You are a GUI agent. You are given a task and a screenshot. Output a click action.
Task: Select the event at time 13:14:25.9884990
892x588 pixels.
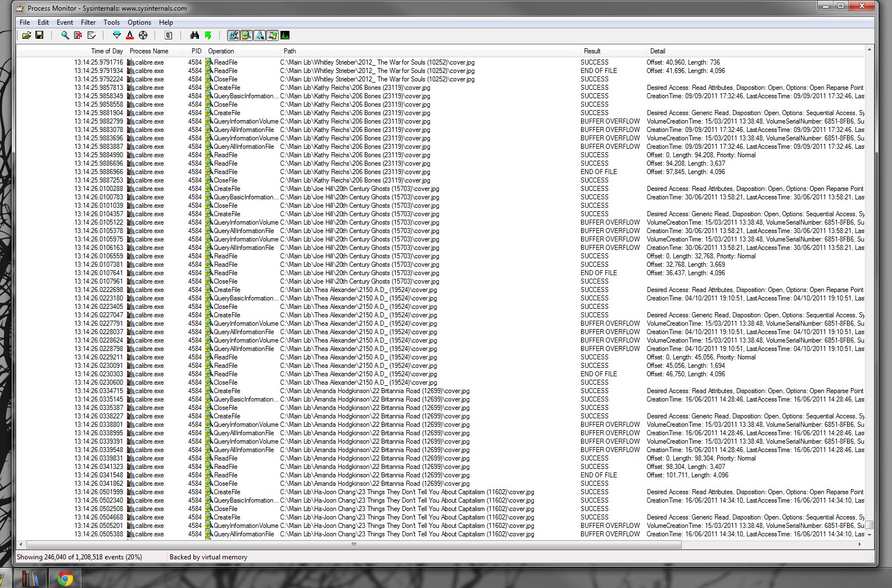441,155
